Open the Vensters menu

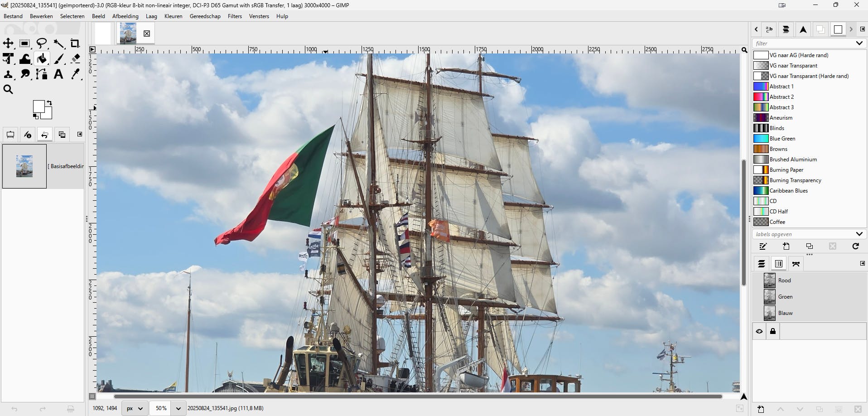[x=259, y=16]
